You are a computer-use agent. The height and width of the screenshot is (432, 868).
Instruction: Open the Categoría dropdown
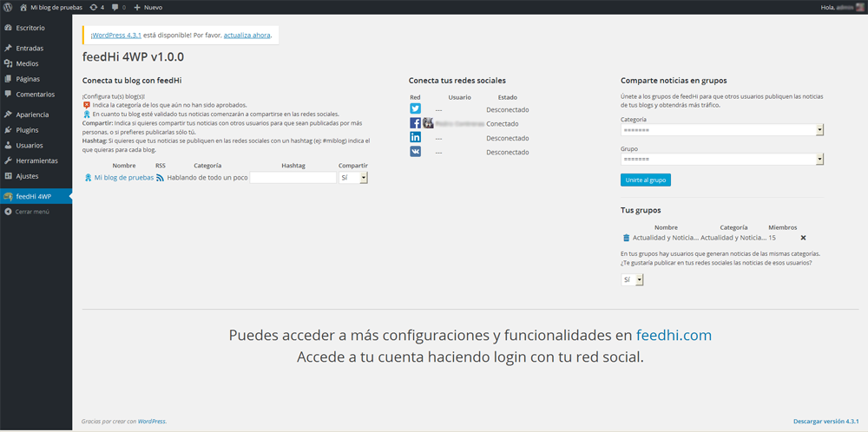click(x=722, y=130)
